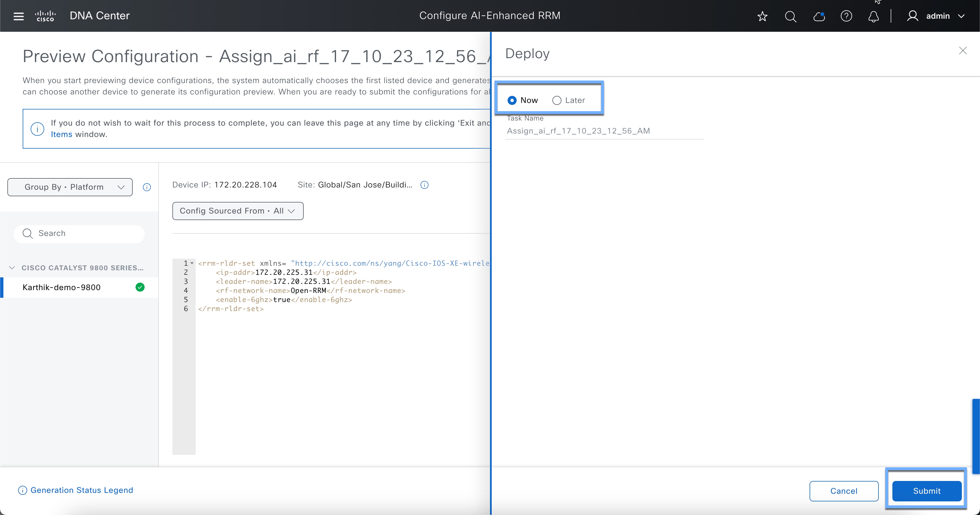Click the Task Name input field

604,131
